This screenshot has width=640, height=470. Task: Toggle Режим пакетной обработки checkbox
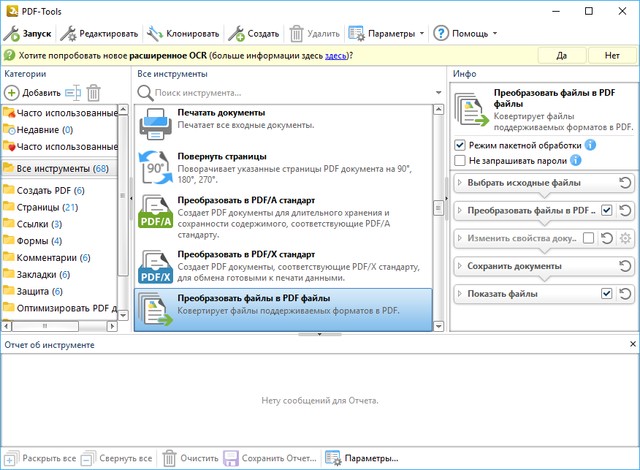click(x=460, y=145)
